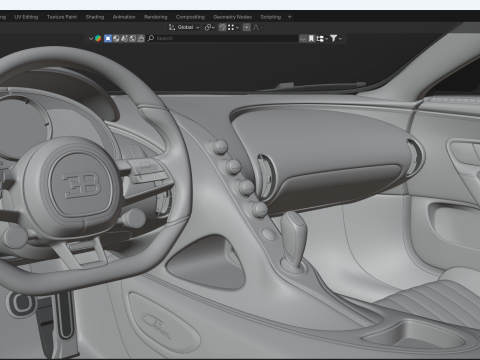Click the magnifier search icon
The height and width of the screenshot is (360, 480).
(151, 38)
